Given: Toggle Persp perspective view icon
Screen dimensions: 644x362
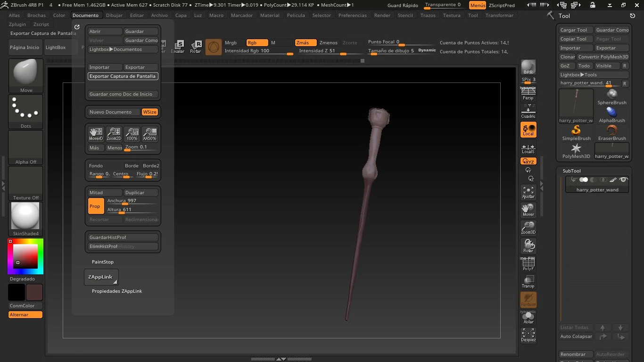Looking at the screenshot, I should [x=528, y=94].
